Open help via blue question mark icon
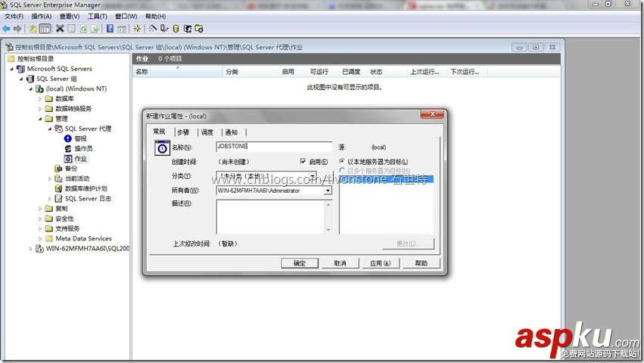The width and height of the screenshot is (644, 363). point(110,28)
